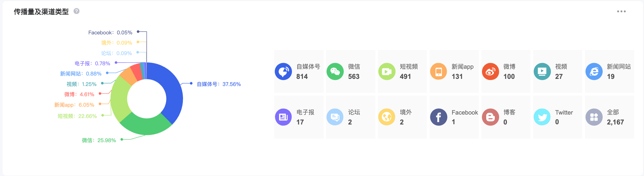
Task: Select the yellow 境外 globe icon
Action: click(387, 117)
